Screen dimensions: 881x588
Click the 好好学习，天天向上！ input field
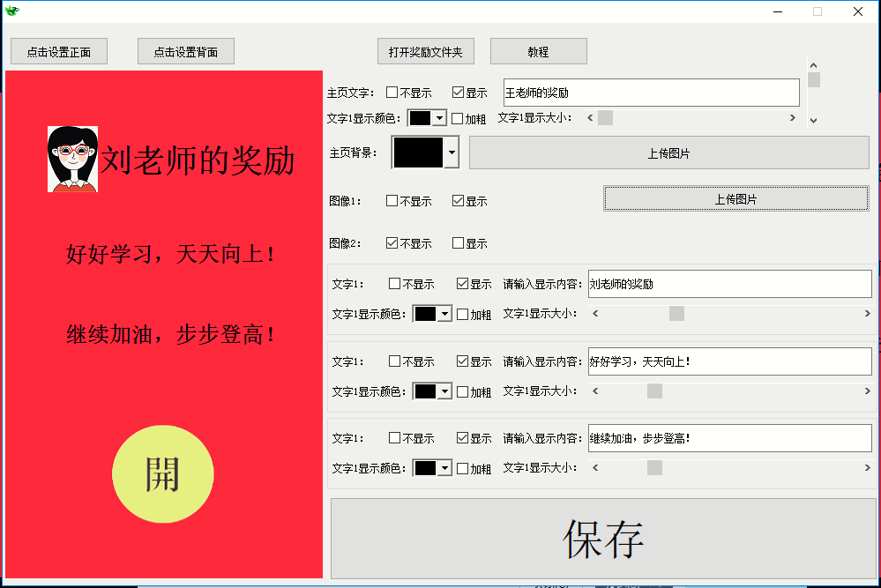pyautogui.click(x=730, y=361)
